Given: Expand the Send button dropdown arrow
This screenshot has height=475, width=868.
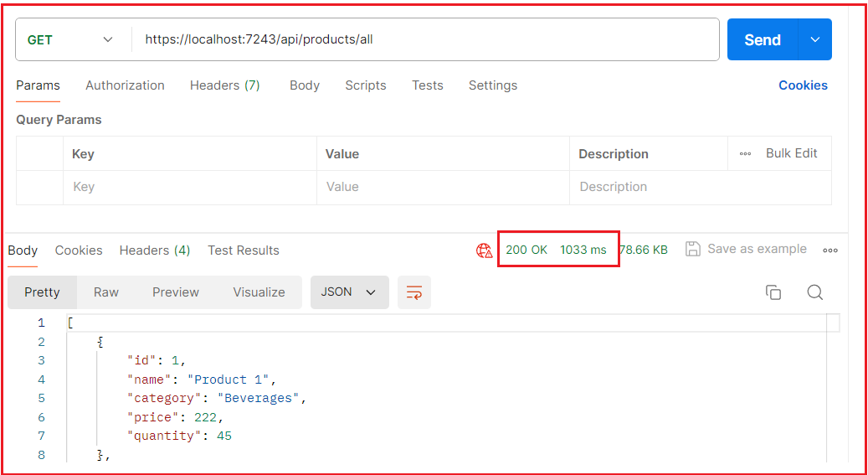Looking at the screenshot, I should coord(815,39).
